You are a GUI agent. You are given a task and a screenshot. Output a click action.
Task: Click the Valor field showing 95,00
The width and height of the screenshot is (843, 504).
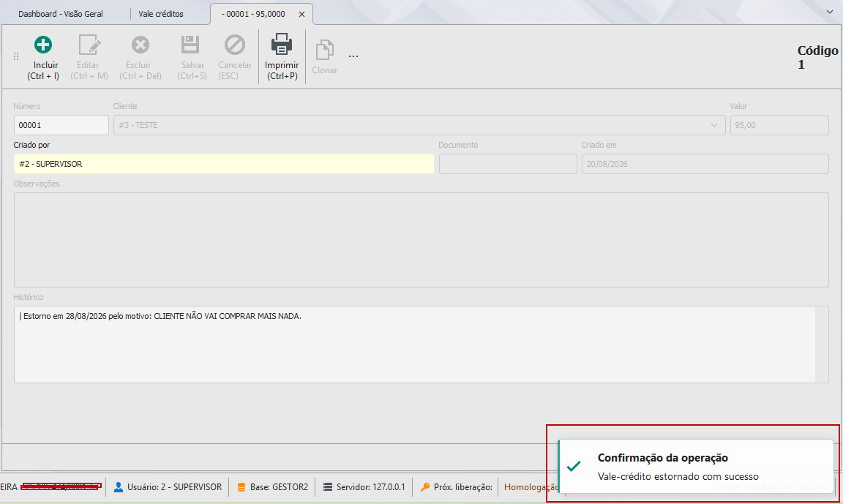(x=779, y=125)
